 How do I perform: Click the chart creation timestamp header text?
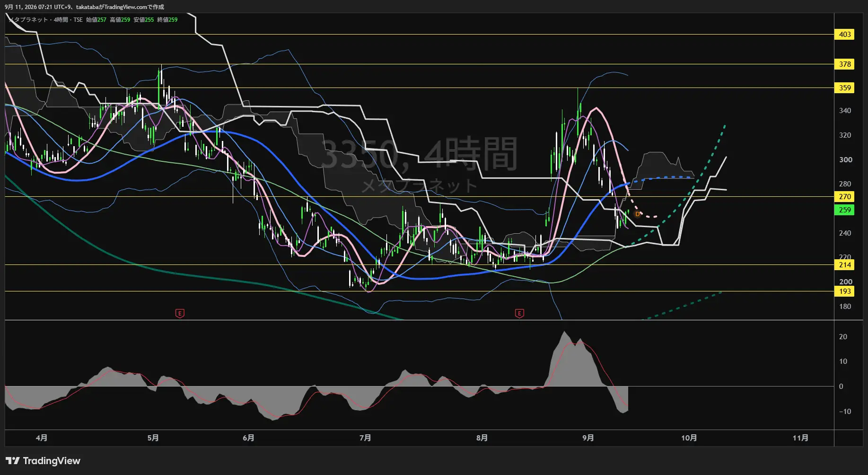click(85, 7)
